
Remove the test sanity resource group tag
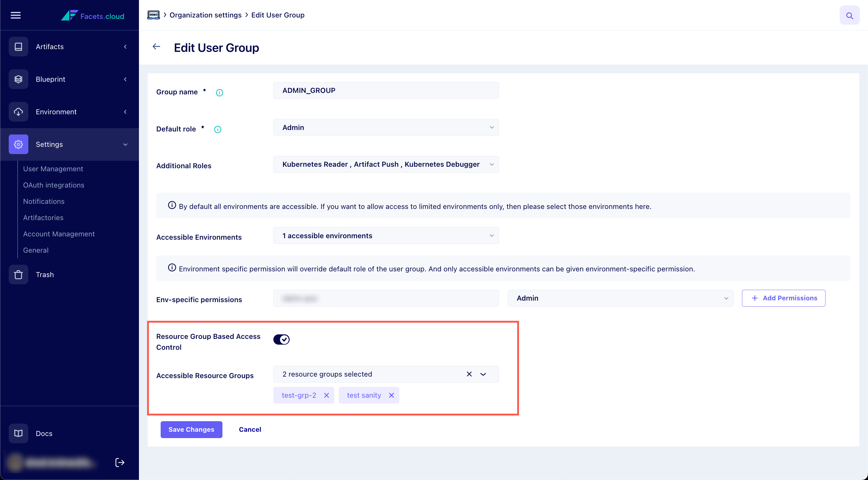click(x=391, y=395)
